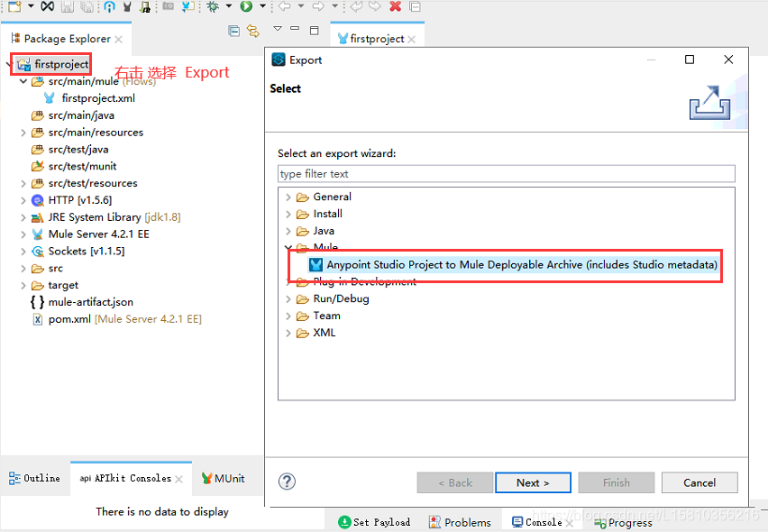
Task: Open the Set Payload tab
Action: tap(374, 522)
